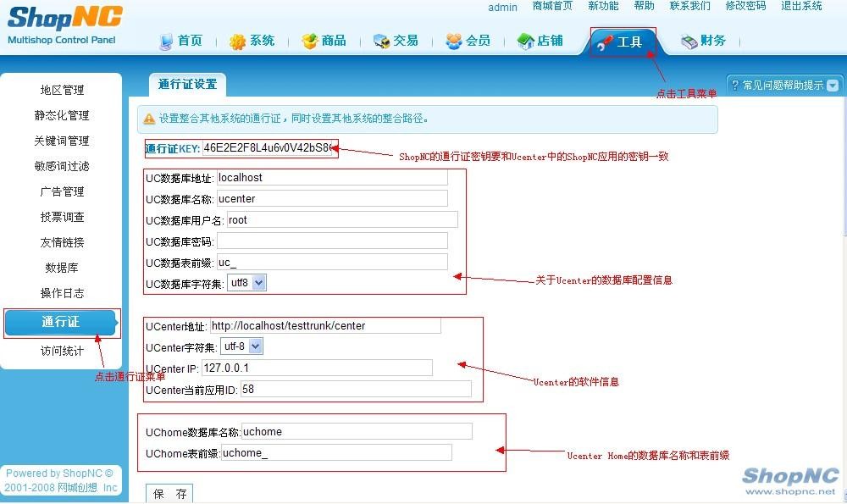Go to 商城首页 link

pos(552,6)
